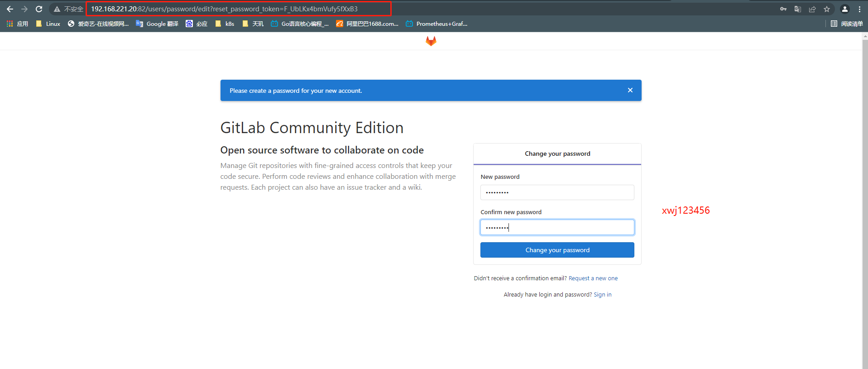This screenshot has width=868, height=369.
Task: Click the GitLab Community Edition heading
Action: [312, 128]
